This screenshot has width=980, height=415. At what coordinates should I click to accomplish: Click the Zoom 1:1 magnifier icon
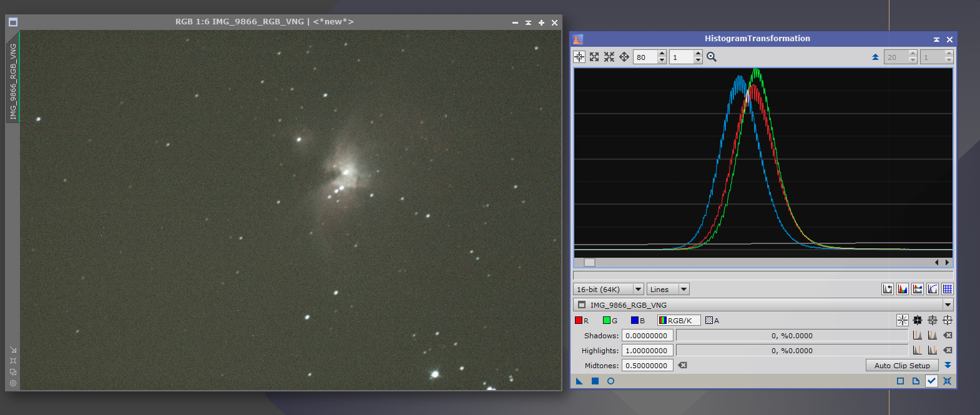tap(712, 57)
